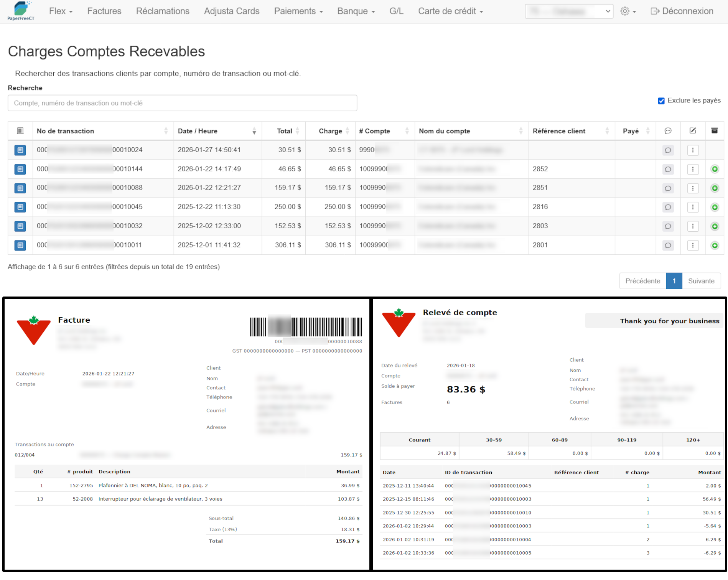
Task: Open the Paiements dropdown menu
Action: click(298, 11)
